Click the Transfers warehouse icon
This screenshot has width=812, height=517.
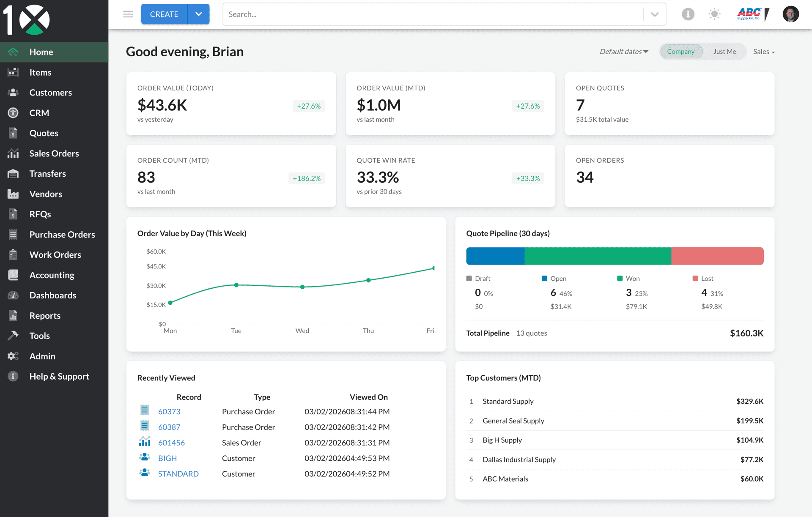coord(13,174)
